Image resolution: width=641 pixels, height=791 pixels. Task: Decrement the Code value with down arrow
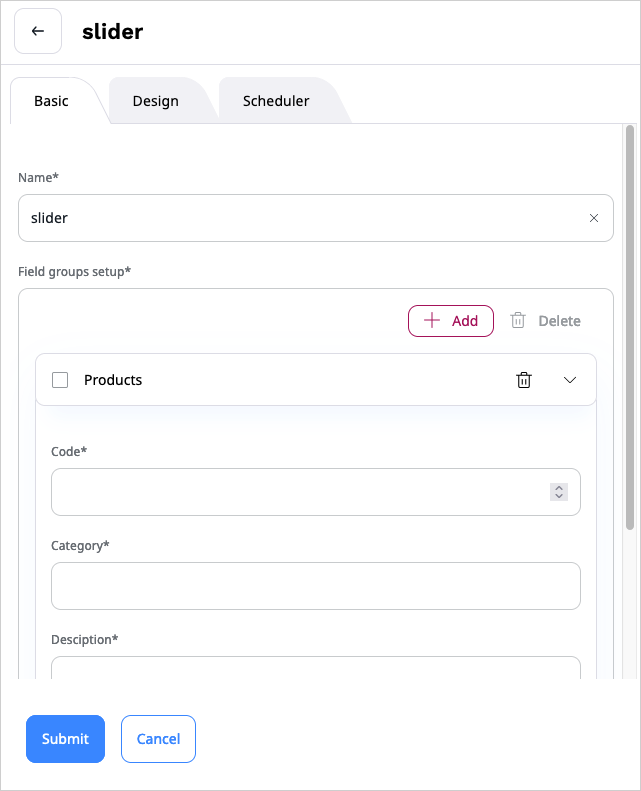click(559, 496)
